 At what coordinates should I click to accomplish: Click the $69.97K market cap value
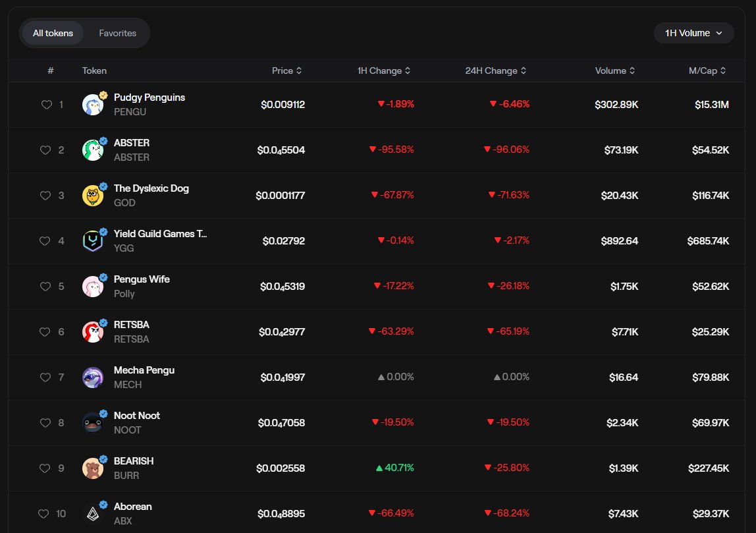coord(711,422)
